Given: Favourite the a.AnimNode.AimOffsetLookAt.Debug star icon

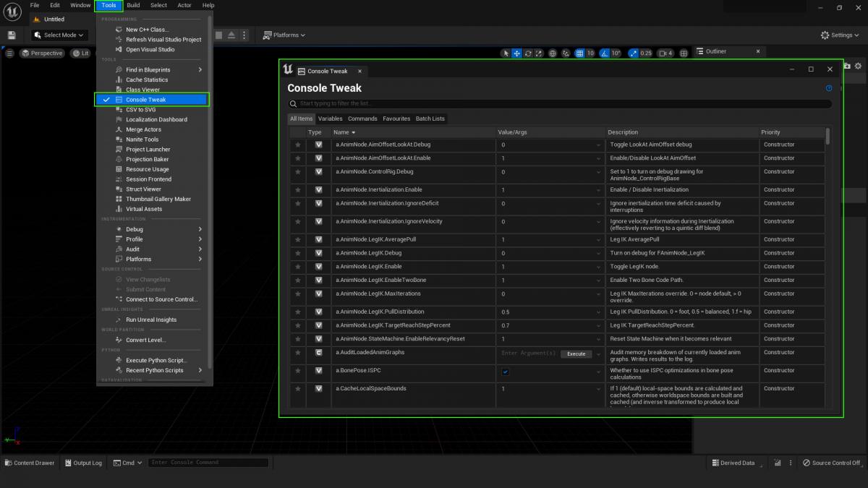Looking at the screenshot, I should tap(297, 145).
